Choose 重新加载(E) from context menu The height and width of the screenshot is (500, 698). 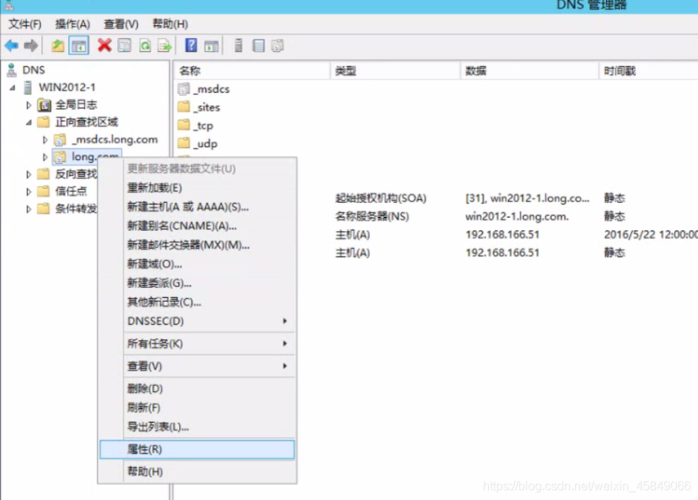[x=198, y=188]
